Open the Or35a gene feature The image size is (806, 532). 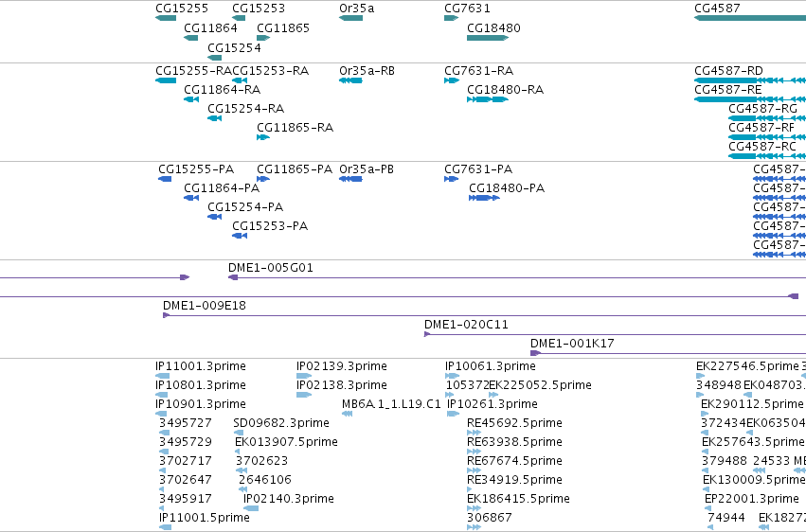(350, 18)
